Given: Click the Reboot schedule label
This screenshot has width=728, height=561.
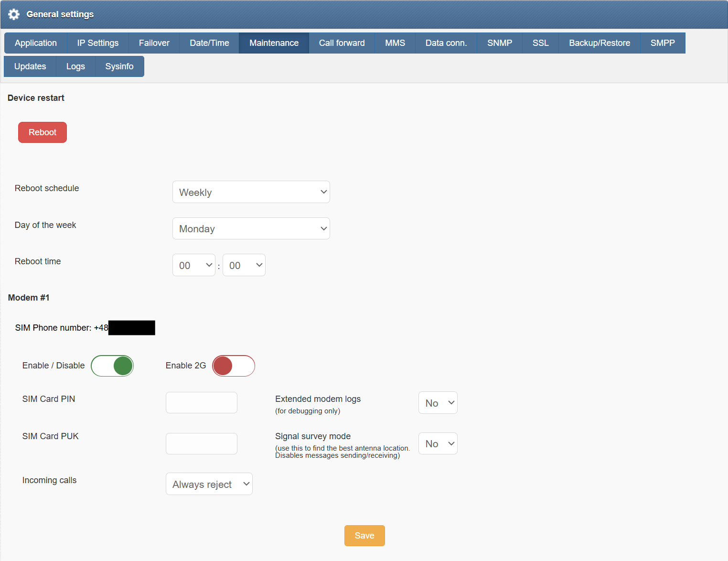Looking at the screenshot, I should tap(47, 188).
